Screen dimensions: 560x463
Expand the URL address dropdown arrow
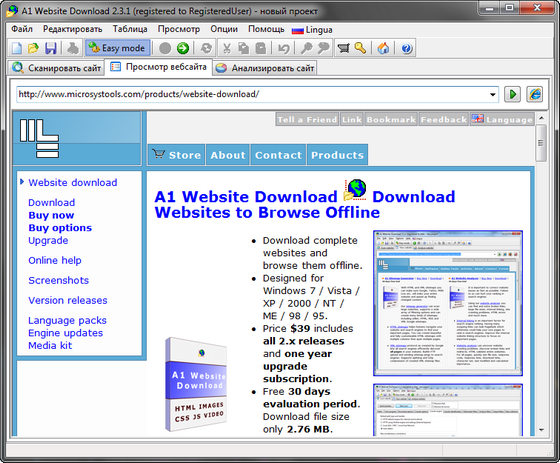[x=493, y=95]
